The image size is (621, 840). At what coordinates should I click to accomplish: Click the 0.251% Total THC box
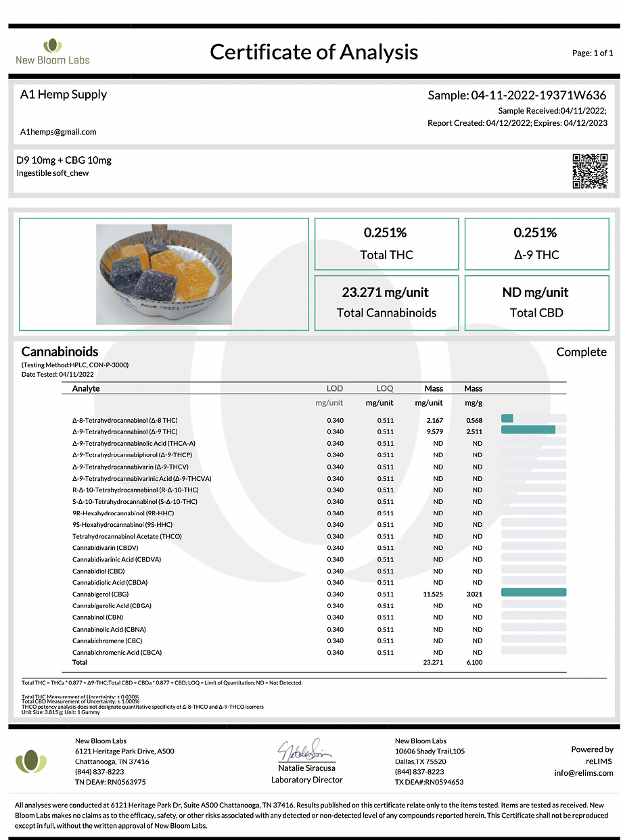tap(386, 243)
